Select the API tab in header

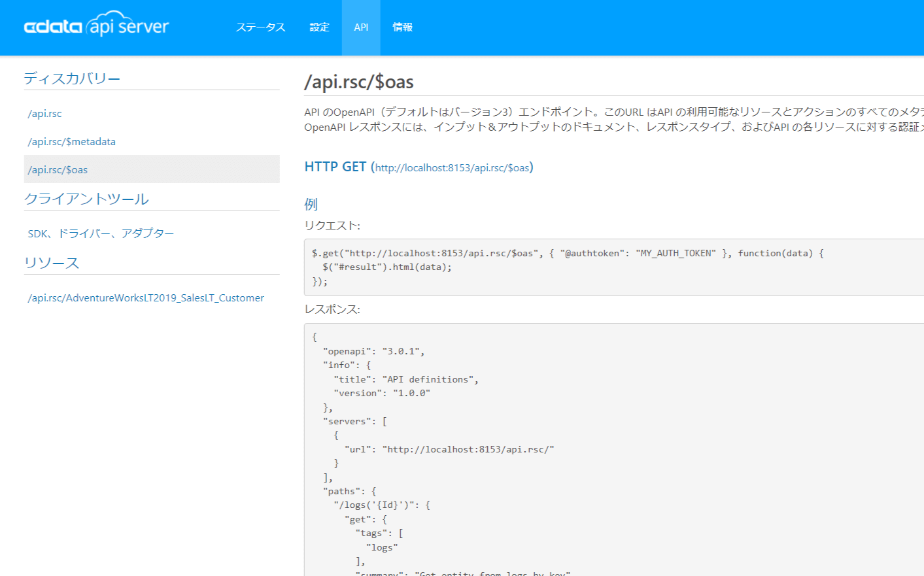(361, 27)
